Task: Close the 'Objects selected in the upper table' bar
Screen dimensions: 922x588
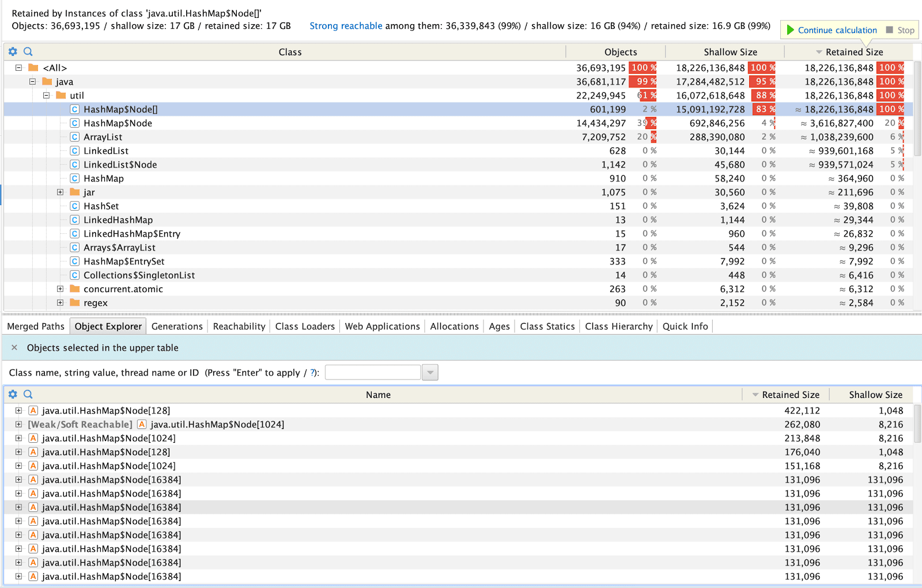Action: (14, 348)
